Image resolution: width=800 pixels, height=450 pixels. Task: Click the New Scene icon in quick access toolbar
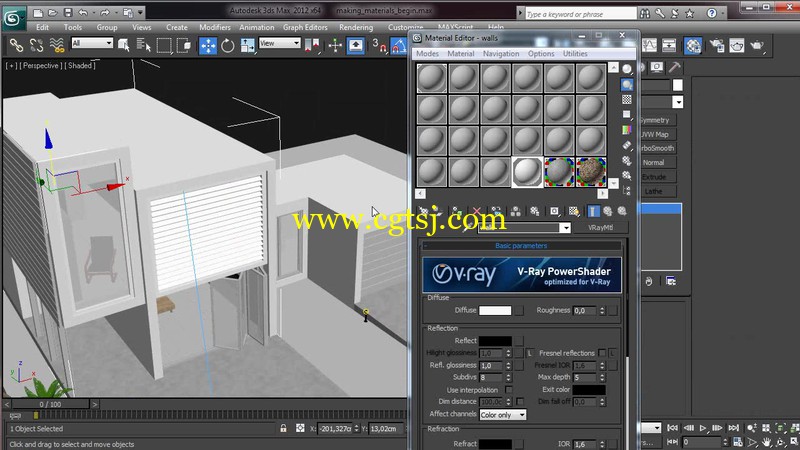38,12
